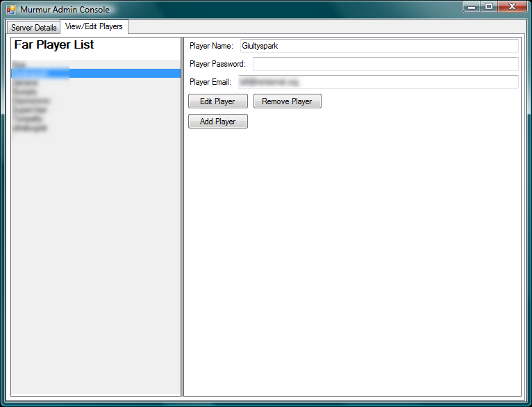Screen dimensions: 532x407
Task: Close the Murmur Admin Console window
Action: (513, 7)
